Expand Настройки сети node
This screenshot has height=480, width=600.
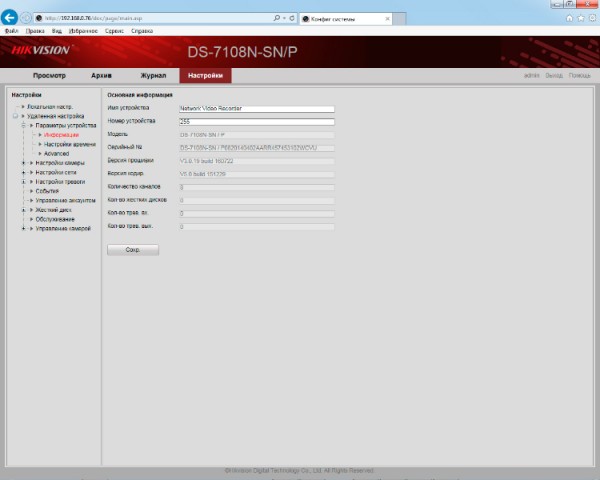pyautogui.click(x=24, y=173)
